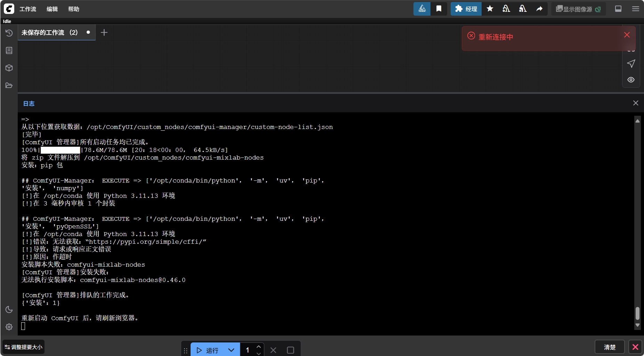Open the 工作流 menu

28,9
